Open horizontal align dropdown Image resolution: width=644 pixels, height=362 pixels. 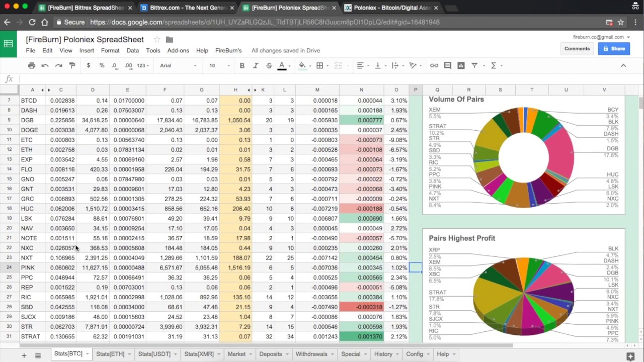pyautogui.click(x=363, y=65)
